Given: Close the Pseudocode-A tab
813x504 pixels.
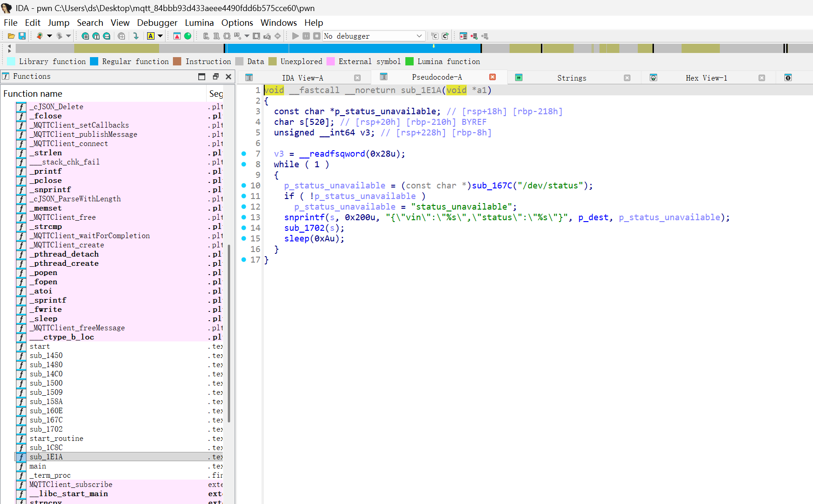Looking at the screenshot, I should tap(493, 77).
